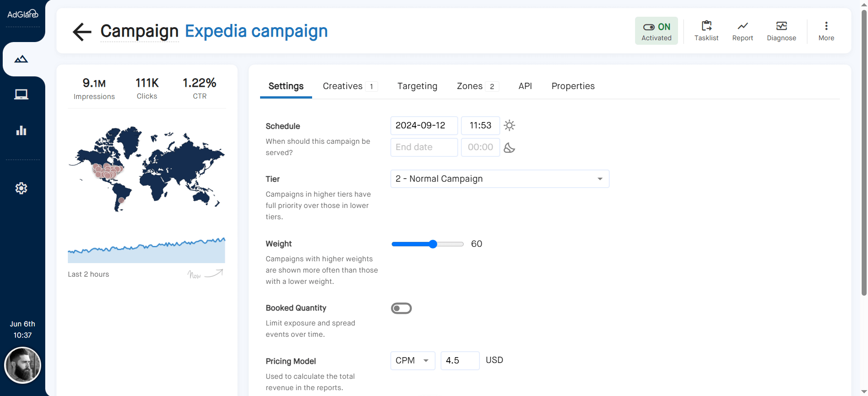The image size is (868, 396).
Task: Enable the Booked Quantity toggle
Action: point(401,308)
